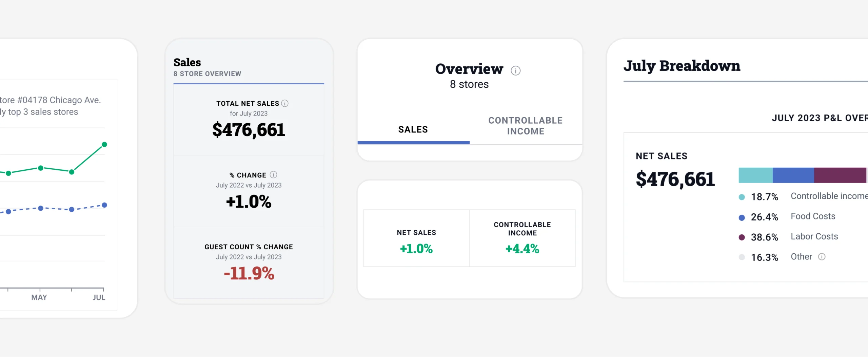Select the blue segment of P&L bar

pos(793,175)
